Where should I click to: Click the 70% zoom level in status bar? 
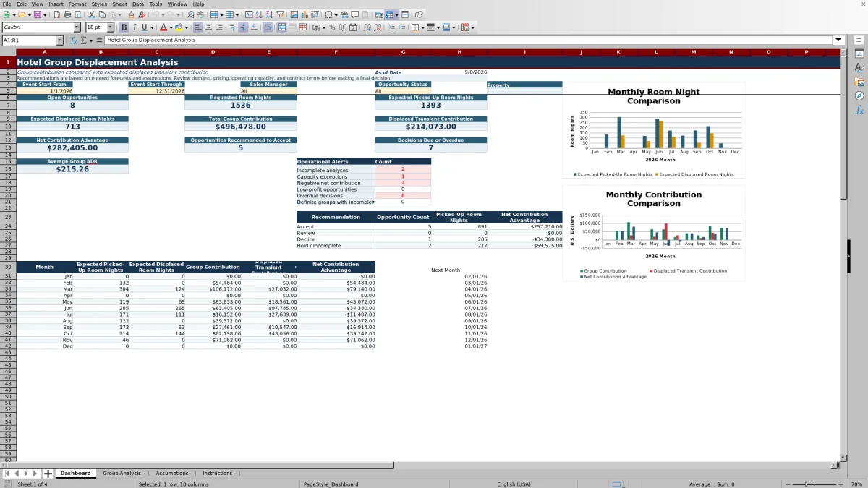coord(856,484)
